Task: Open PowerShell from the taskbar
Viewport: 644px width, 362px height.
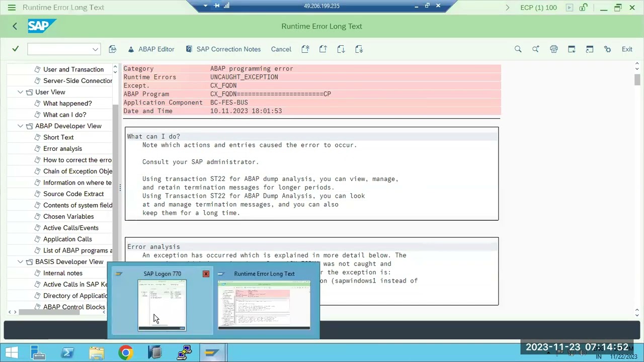Action: [x=67, y=353]
